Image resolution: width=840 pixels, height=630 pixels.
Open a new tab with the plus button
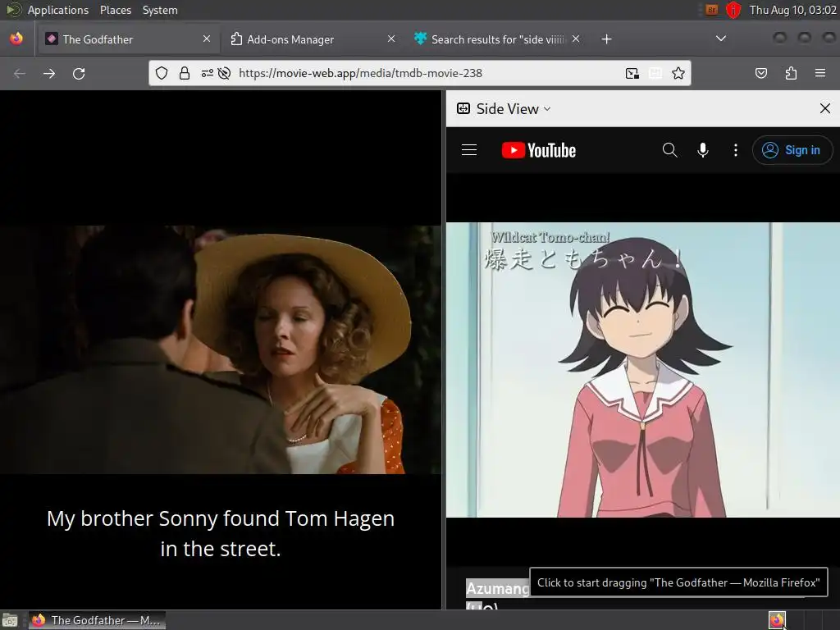coord(606,39)
